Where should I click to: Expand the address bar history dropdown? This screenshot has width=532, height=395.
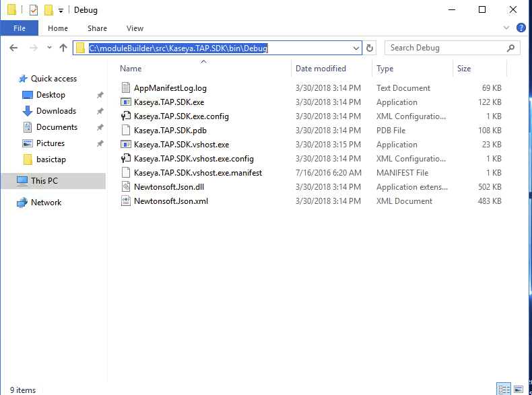[x=356, y=48]
